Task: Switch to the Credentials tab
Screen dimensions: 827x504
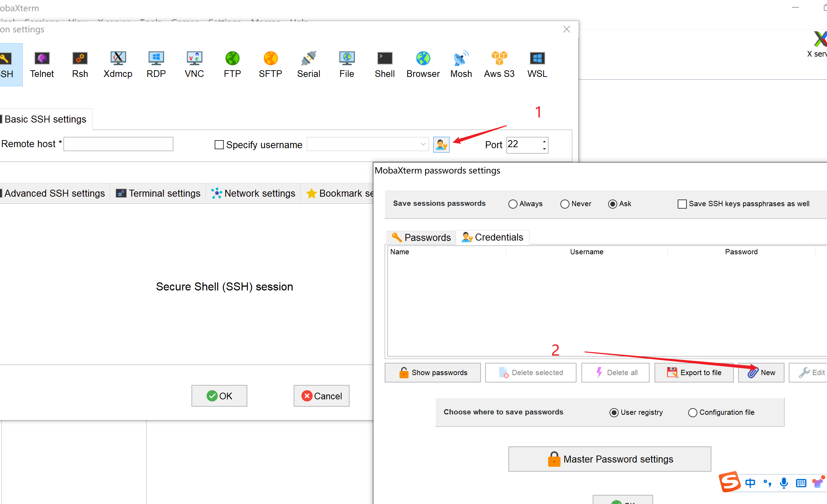Action: coord(493,237)
